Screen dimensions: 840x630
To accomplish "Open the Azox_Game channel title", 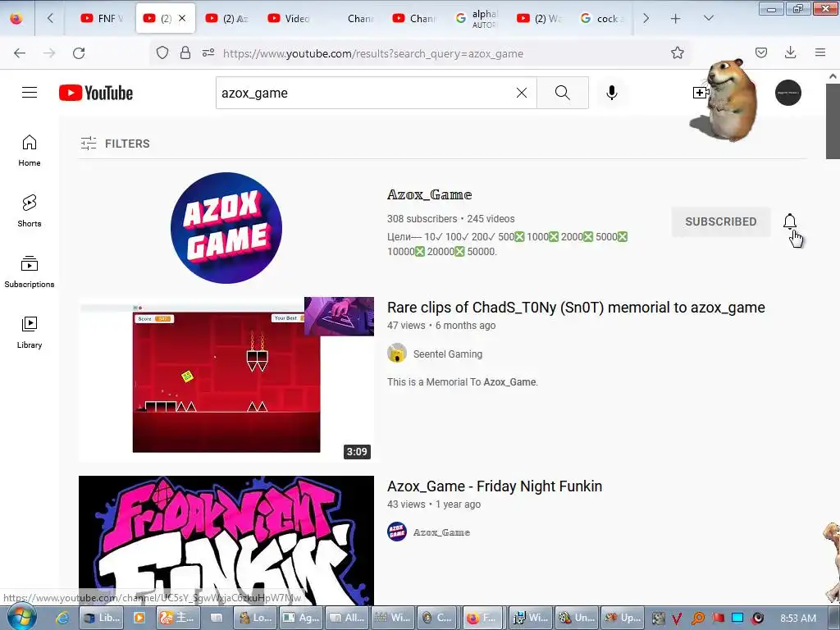I will tap(430, 194).
